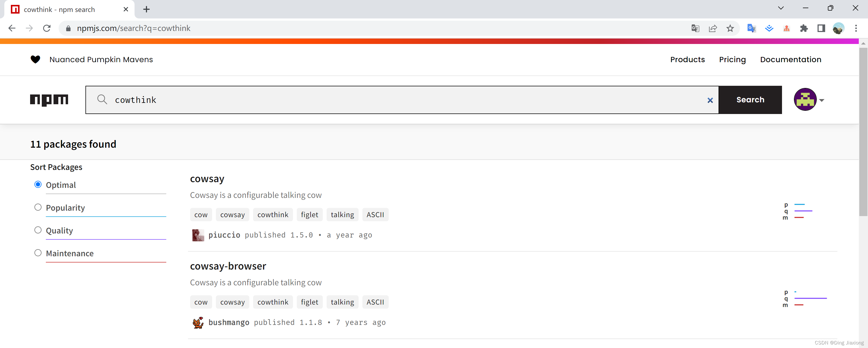Screen dimensions: 868x348
Task: Click the cowthink tag on cowsay package
Action: point(272,214)
